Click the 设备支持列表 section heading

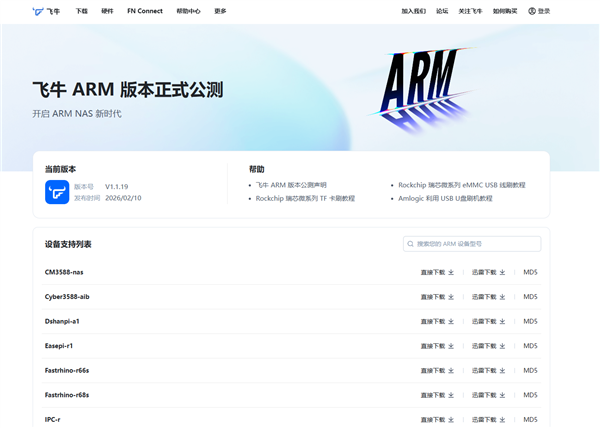[68, 244]
